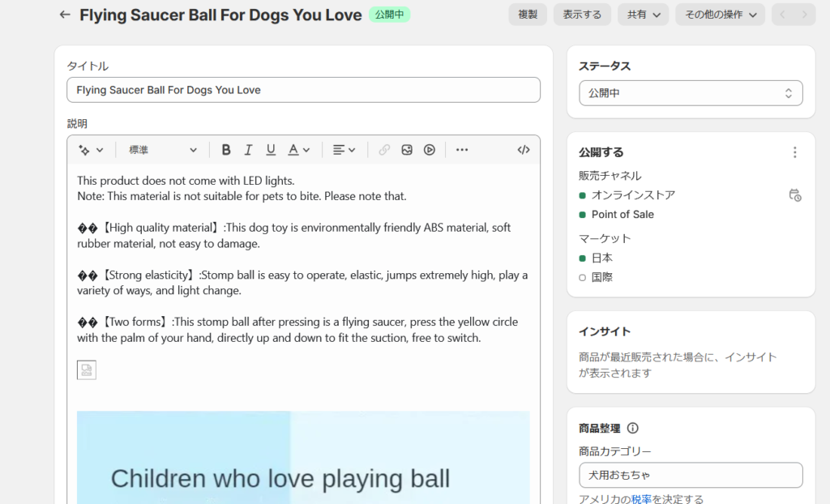Show more editor options via ellipsis

[462, 150]
